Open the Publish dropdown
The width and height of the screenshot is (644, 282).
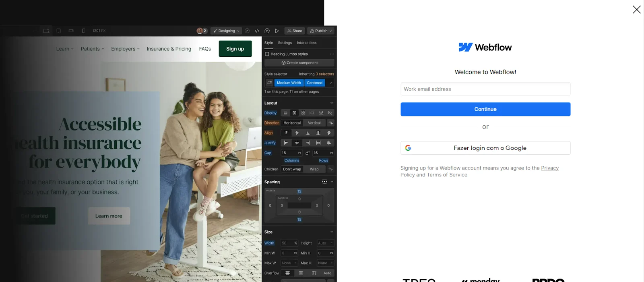[x=321, y=31]
